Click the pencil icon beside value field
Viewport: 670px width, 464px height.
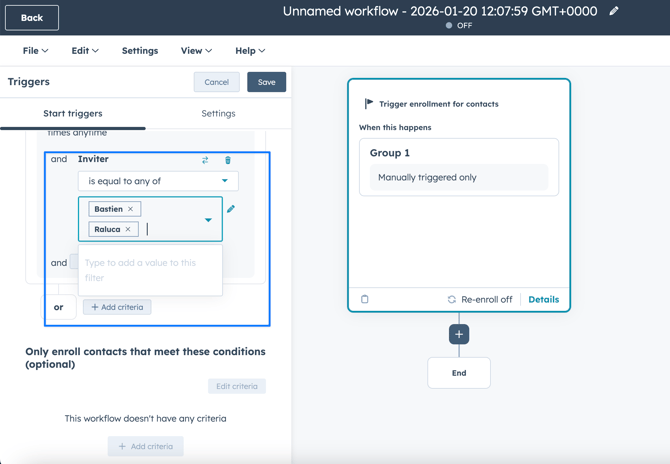click(231, 209)
